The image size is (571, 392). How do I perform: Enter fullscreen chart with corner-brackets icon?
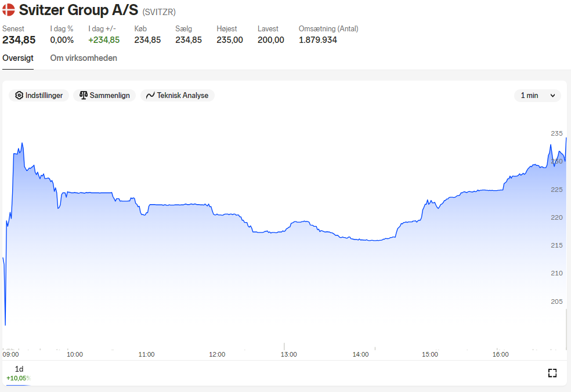coord(552,373)
